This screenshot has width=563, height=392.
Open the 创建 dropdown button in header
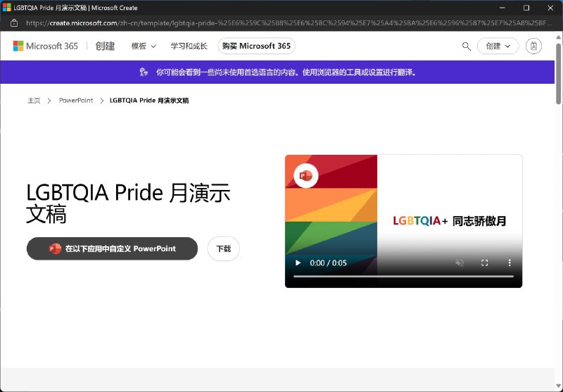click(498, 46)
